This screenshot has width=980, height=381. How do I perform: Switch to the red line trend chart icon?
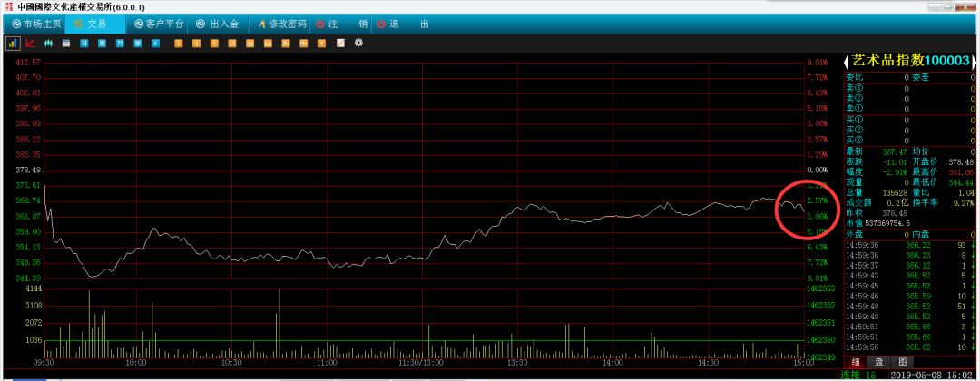(x=30, y=44)
